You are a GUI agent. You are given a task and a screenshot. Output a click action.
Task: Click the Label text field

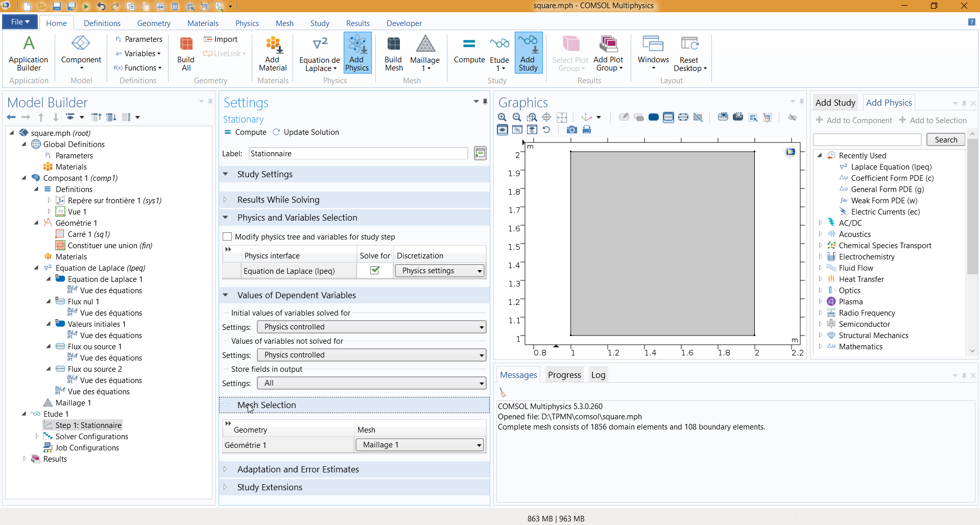(x=358, y=154)
